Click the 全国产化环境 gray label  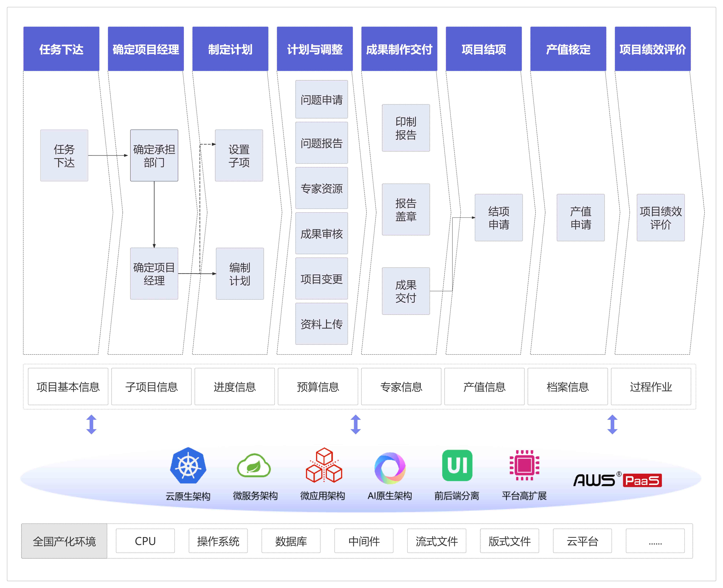pyautogui.click(x=64, y=541)
